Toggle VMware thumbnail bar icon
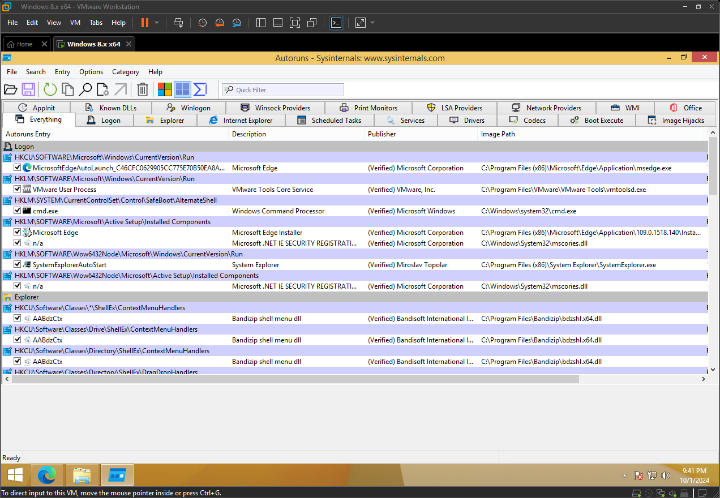Screen dimensions: 720x498 (x=278, y=22)
